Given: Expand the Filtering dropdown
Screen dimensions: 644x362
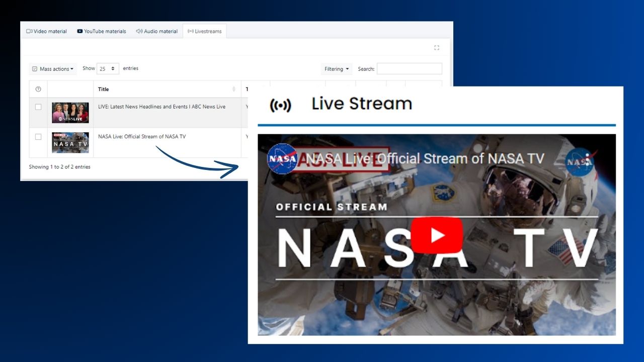Looking at the screenshot, I should click(337, 69).
